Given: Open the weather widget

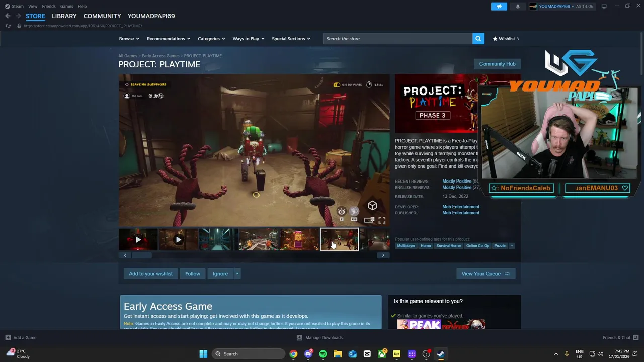Looking at the screenshot, I should [19, 354].
